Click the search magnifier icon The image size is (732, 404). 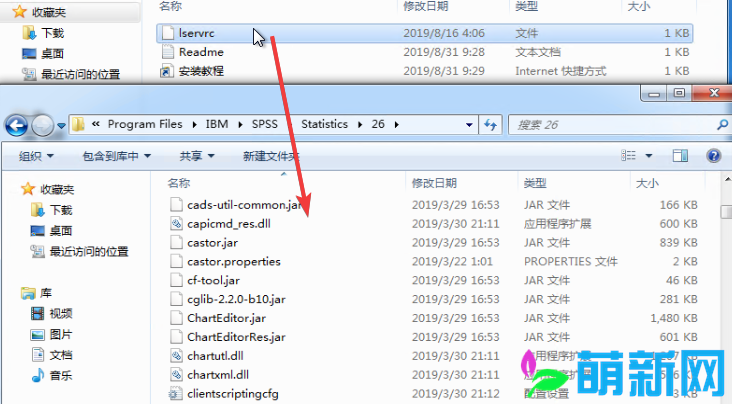tap(722, 125)
